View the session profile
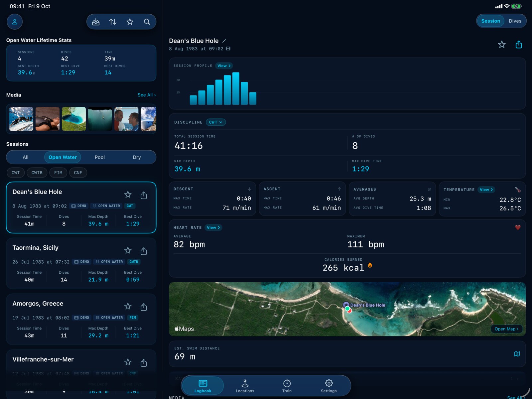This screenshot has height=399, width=532. pos(224,66)
